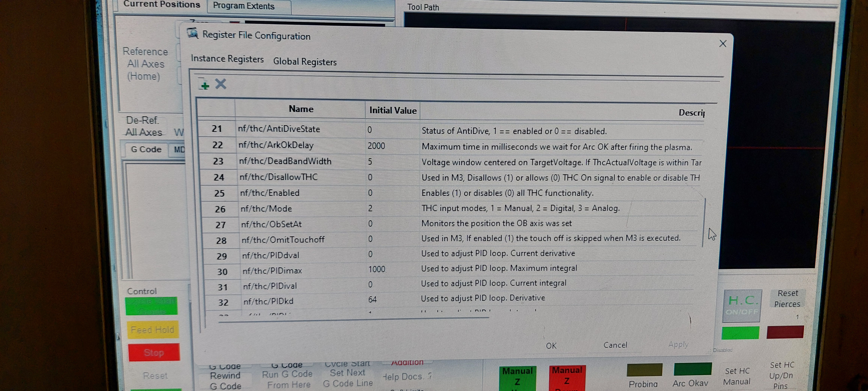Select row 26 nf/thc/Mode

[x=266, y=208]
